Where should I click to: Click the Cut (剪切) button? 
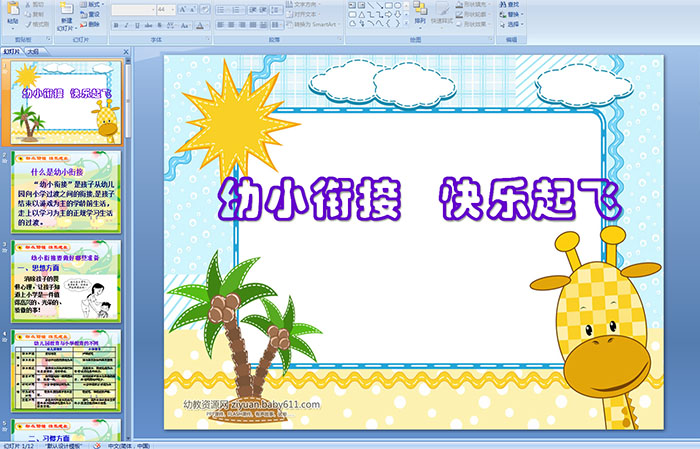[x=35, y=4]
